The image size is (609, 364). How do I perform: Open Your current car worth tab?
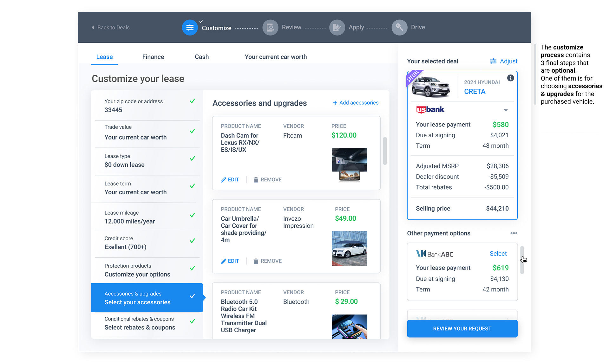276,57
